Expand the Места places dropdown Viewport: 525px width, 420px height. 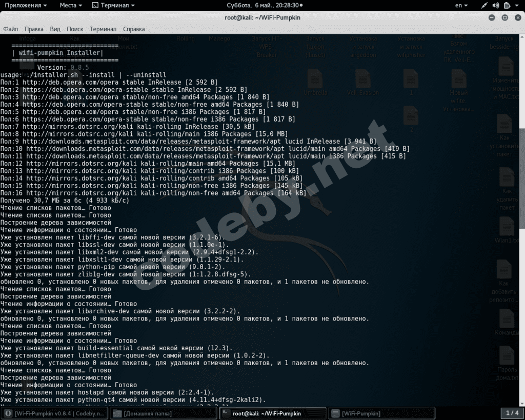click(x=71, y=5)
